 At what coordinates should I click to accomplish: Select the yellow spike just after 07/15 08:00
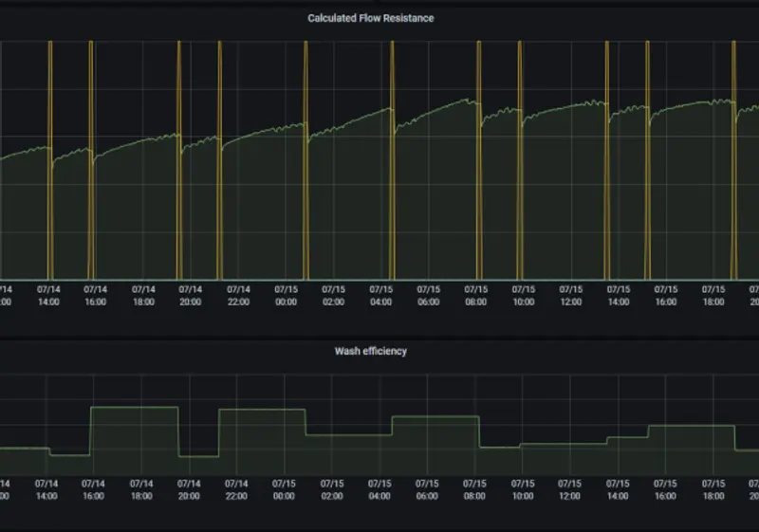click(x=479, y=159)
